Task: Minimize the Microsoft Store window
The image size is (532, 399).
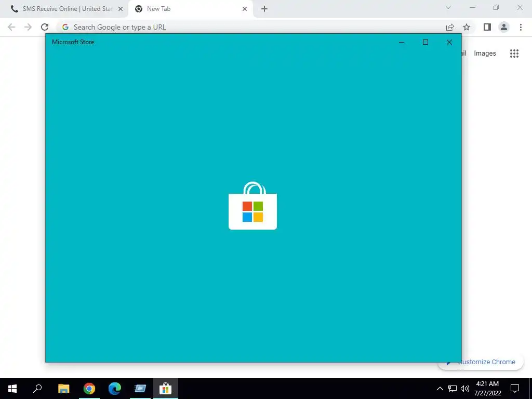Action: 402,42
